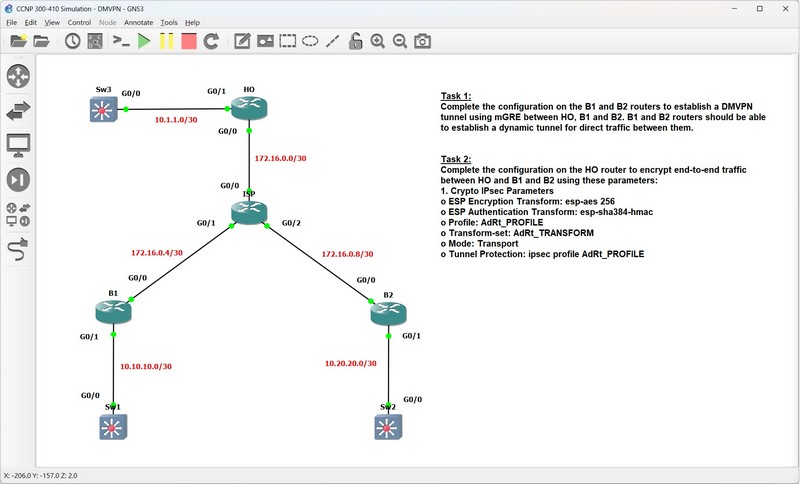Toggle show interface labels icon
This screenshot has height=484, width=800.
(x=95, y=41)
